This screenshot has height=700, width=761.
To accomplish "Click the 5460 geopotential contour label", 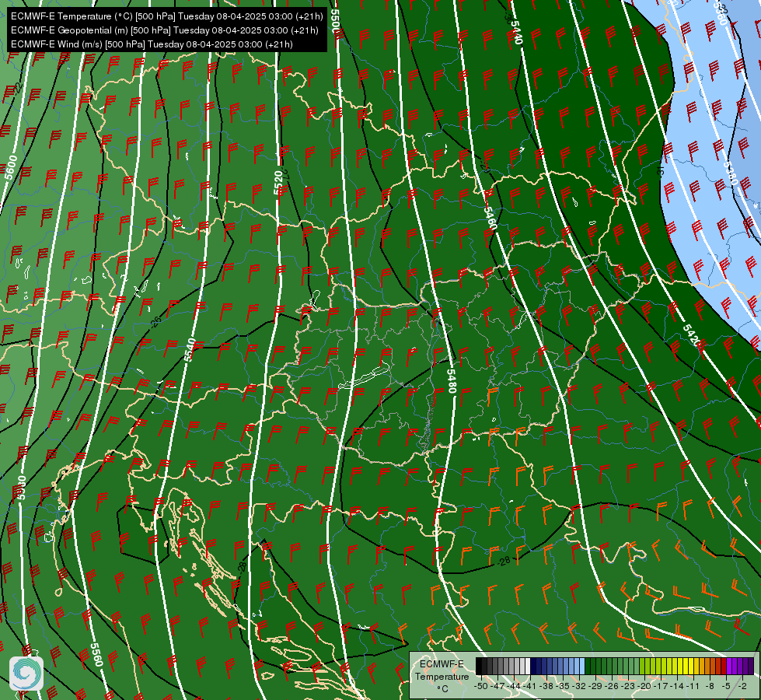I will click(490, 218).
